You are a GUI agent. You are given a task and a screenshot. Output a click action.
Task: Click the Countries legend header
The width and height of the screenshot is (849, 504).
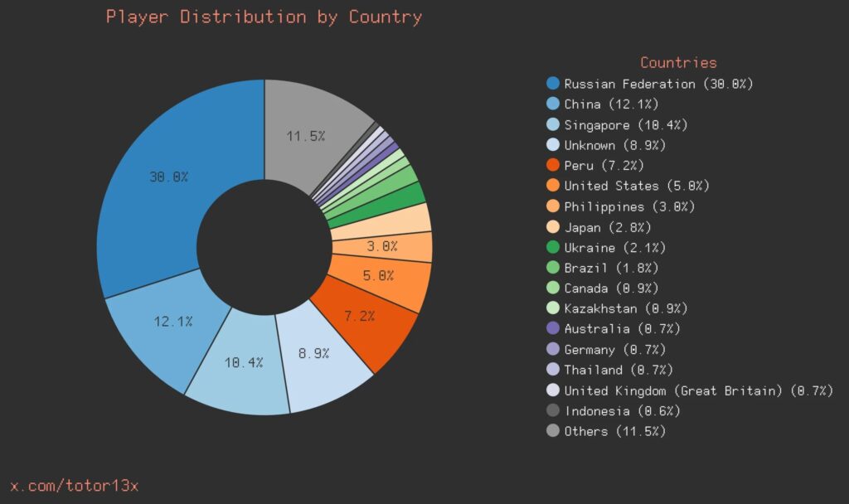point(677,62)
